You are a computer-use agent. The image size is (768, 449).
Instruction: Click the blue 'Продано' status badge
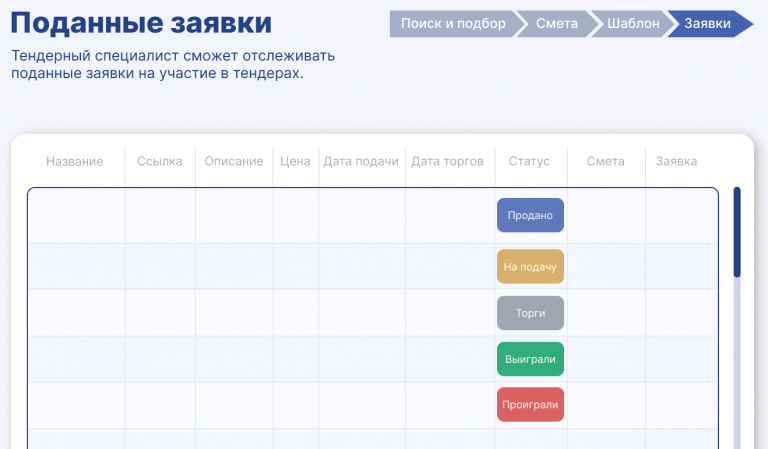click(530, 215)
